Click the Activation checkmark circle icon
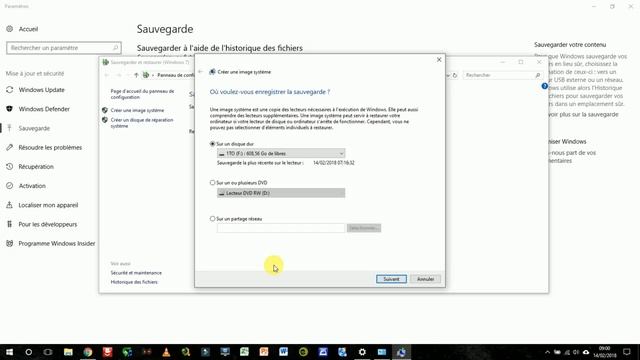 coord(9,186)
